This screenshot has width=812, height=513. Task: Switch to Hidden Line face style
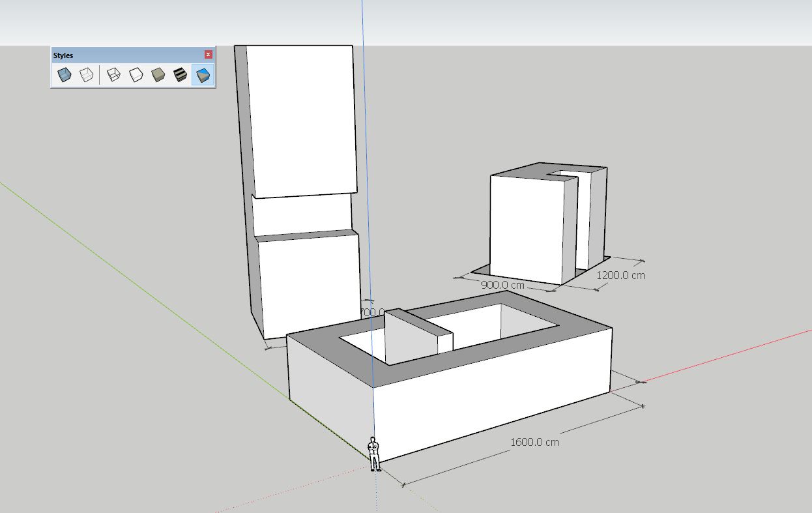pyautogui.click(x=136, y=75)
